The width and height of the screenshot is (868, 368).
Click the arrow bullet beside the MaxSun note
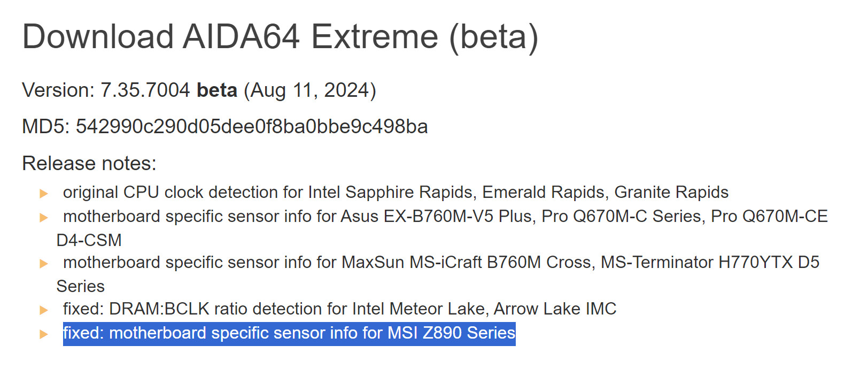point(44,264)
